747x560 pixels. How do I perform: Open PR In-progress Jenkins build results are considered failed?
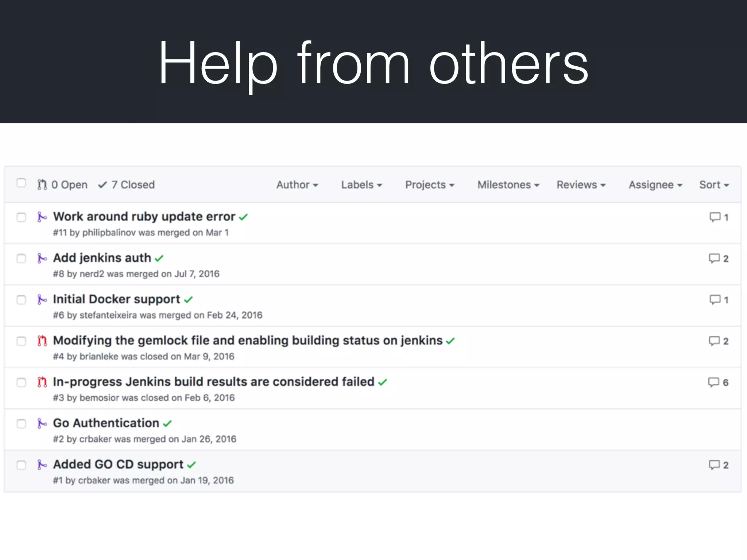(214, 382)
